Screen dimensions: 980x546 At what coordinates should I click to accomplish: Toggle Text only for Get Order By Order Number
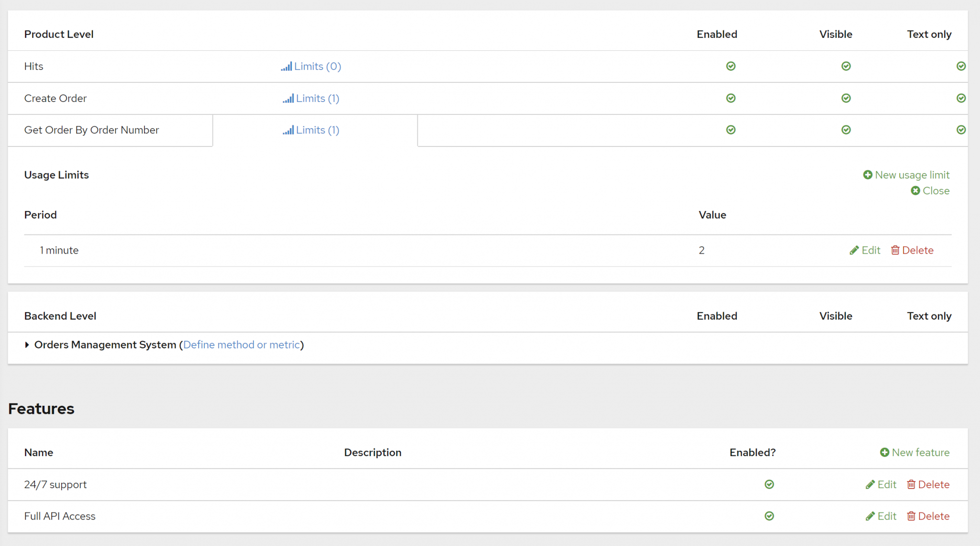pyautogui.click(x=961, y=130)
